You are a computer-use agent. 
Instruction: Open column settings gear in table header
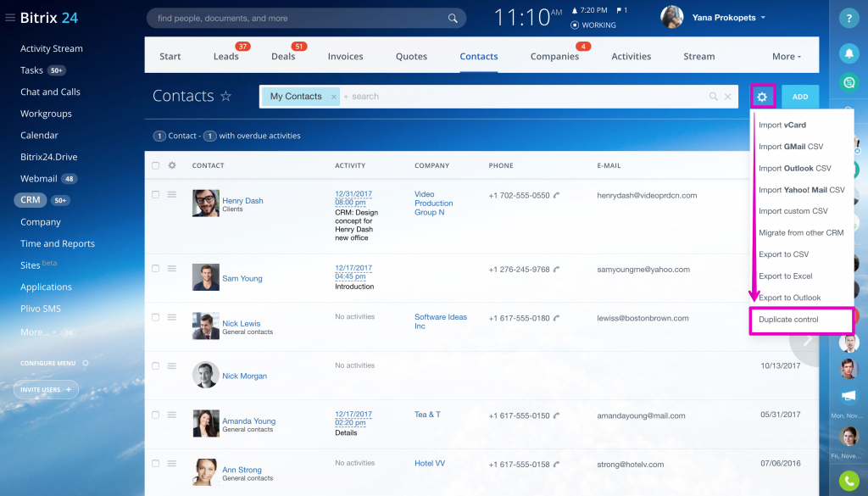172,165
